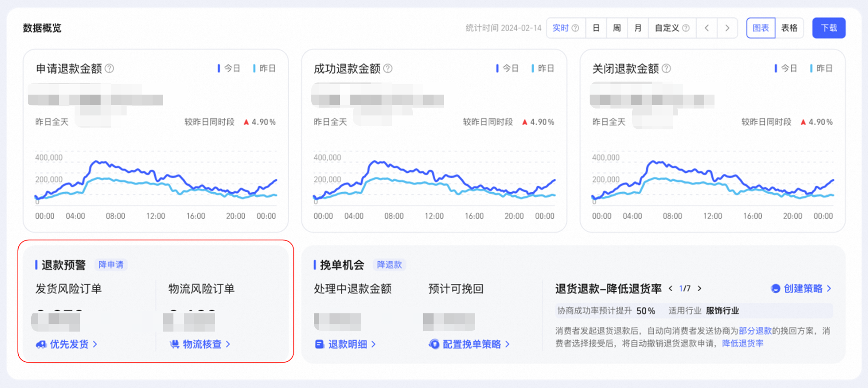Toggle 今日 legend in 关闭退款金额 chart
Image resolution: width=868 pixels, height=388 pixels.
coord(786,68)
